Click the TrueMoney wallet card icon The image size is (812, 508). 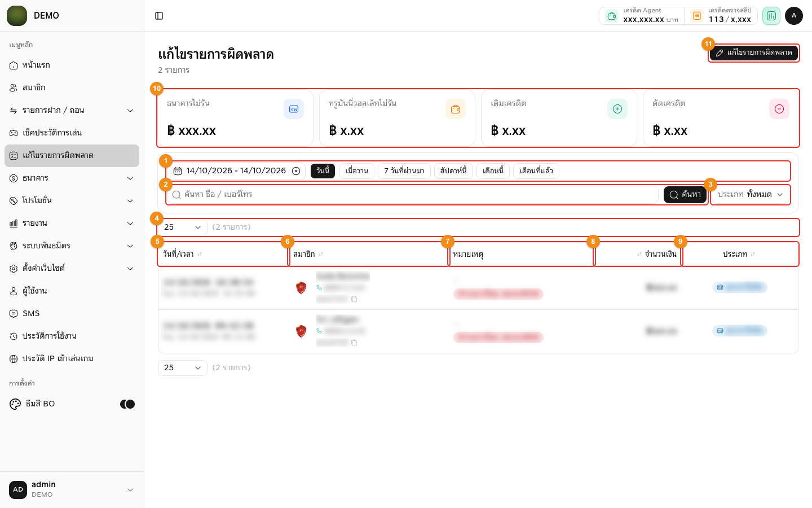(456, 109)
